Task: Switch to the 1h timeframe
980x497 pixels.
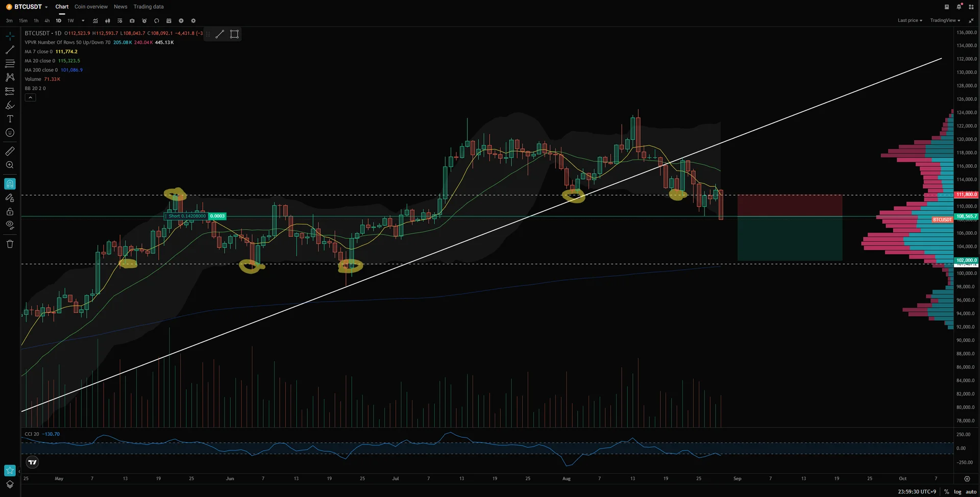Action: click(36, 21)
